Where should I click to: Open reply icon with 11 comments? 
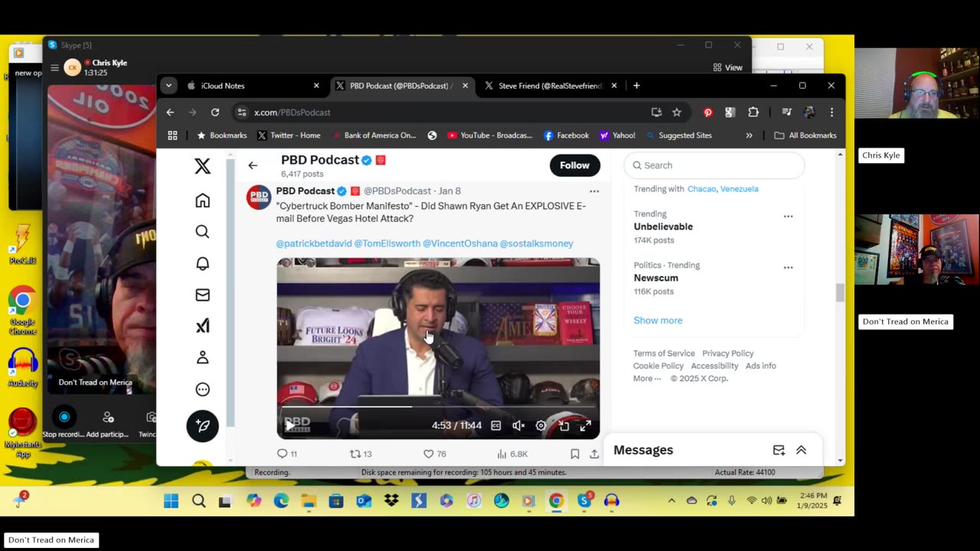point(287,454)
